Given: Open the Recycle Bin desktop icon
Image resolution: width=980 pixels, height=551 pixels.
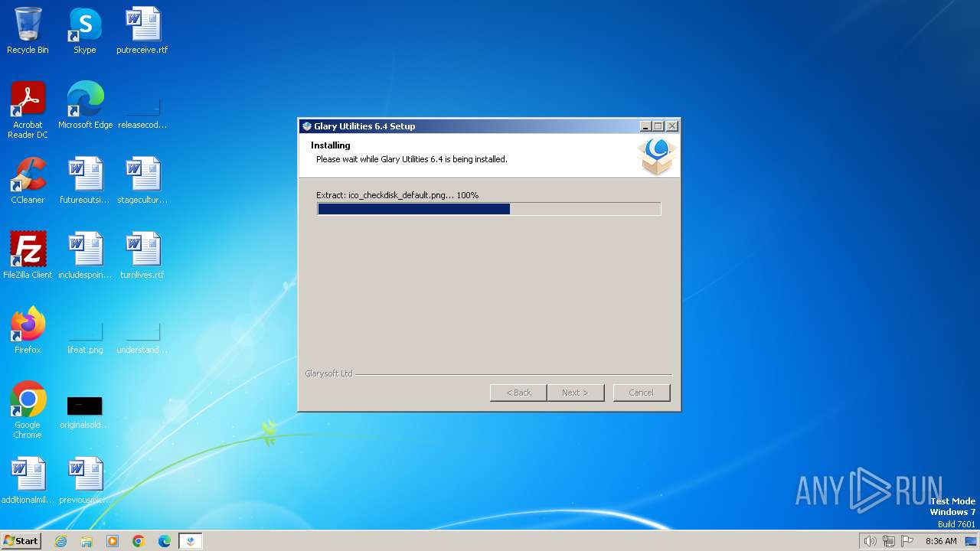Looking at the screenshot, I should pos(28,31).
